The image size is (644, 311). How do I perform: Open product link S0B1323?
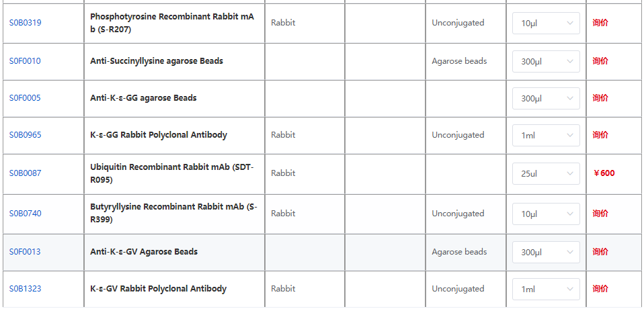coord(25,289)
